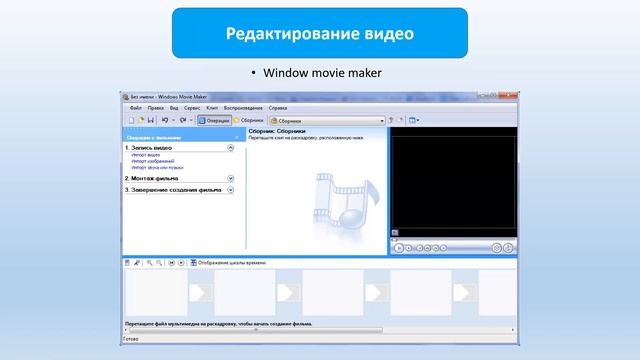Open the Файл menu
This screenshot has height=360, width=640.
[x=136, y=108]
